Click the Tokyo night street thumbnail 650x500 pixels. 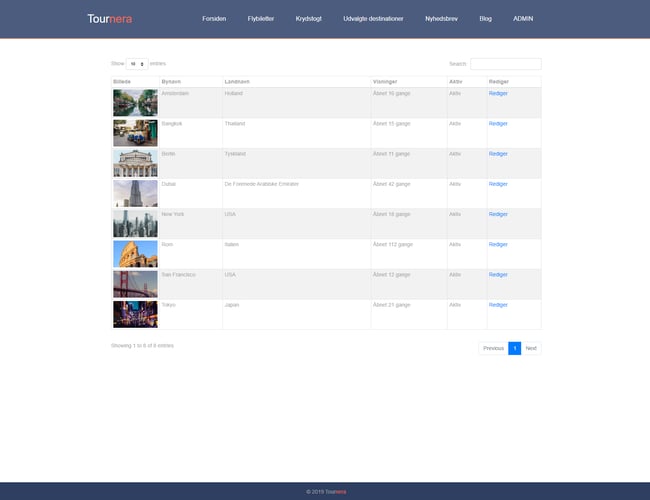point(135,314)
